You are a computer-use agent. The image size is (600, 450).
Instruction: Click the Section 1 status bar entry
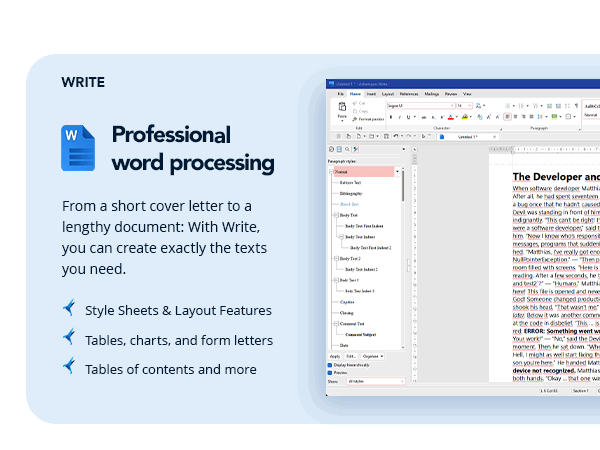click(580, 391)
